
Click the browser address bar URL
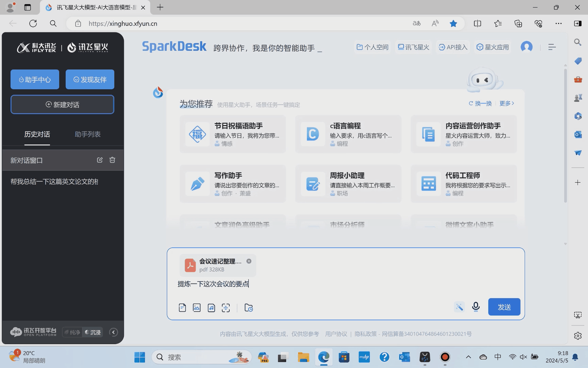123,24
